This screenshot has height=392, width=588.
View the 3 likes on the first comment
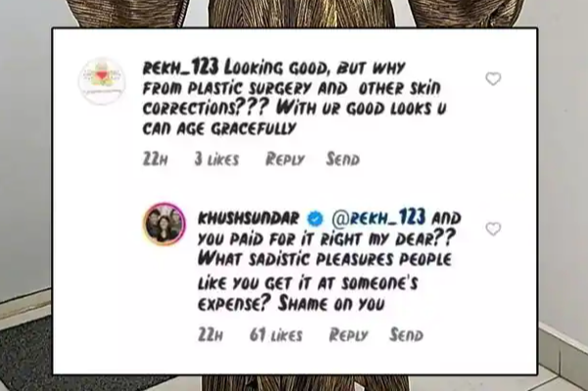[217, 159]
